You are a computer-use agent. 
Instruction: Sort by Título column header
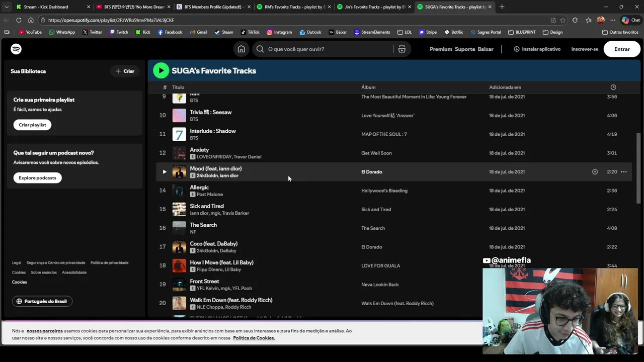pyautogui.click(x=178, y=87)
